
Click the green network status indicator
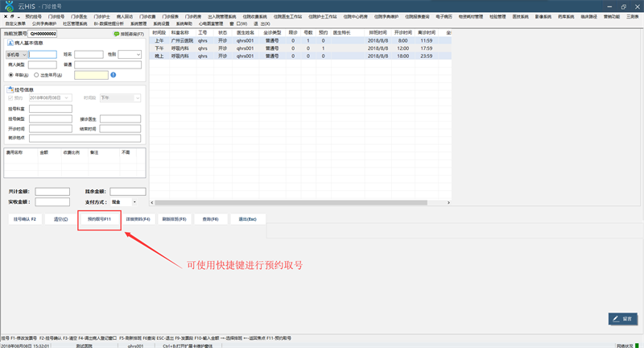tap(638, 346)
